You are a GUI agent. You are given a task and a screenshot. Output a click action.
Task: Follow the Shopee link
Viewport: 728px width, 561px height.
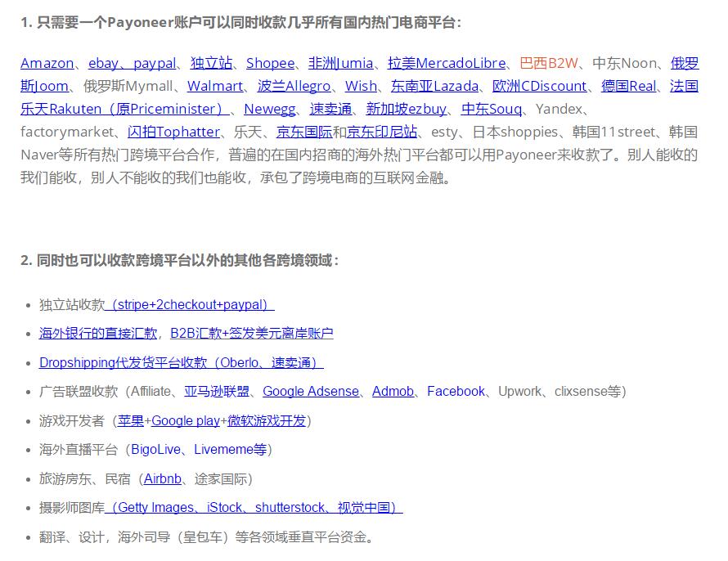point(270,63)
